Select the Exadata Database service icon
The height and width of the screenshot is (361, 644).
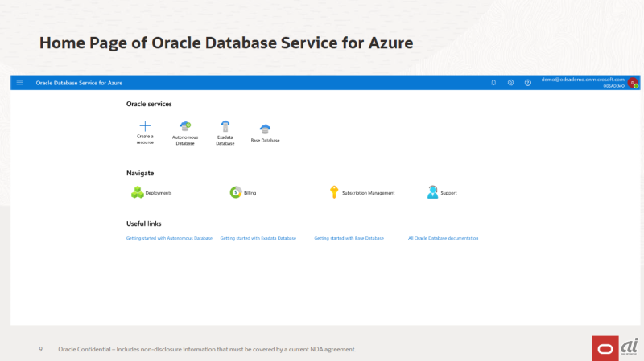tap(225, 125)
